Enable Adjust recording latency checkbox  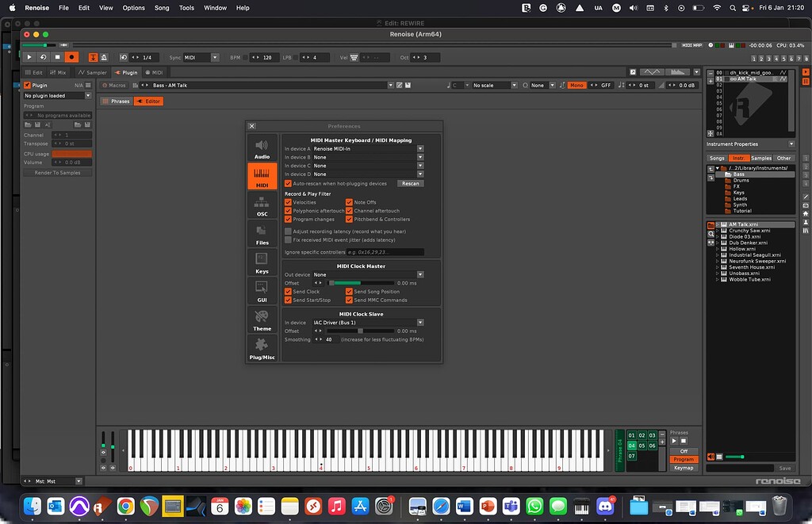coord(288,231)
